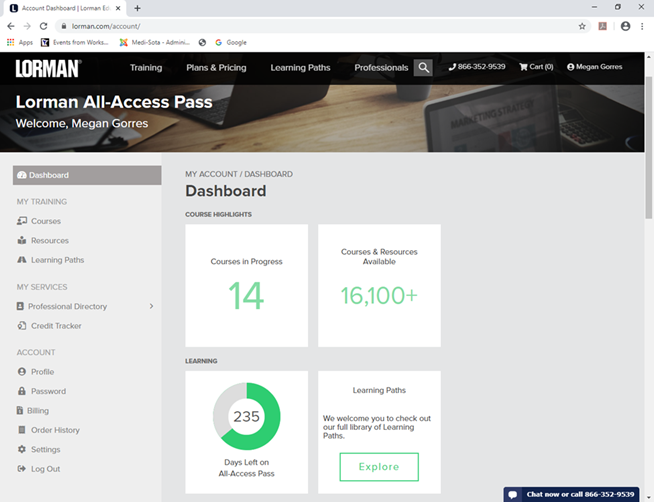
Task: Click the Courses in Progress 14 card
Action: pyautogui.click(x=247, y=286)
